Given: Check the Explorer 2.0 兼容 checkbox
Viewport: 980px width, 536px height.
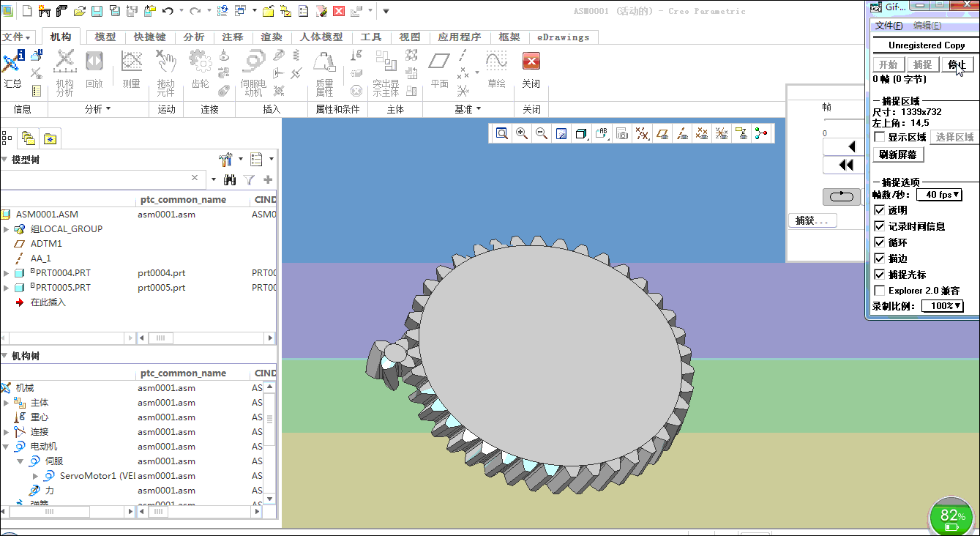Looking at the screenshot, I should 880,291.
